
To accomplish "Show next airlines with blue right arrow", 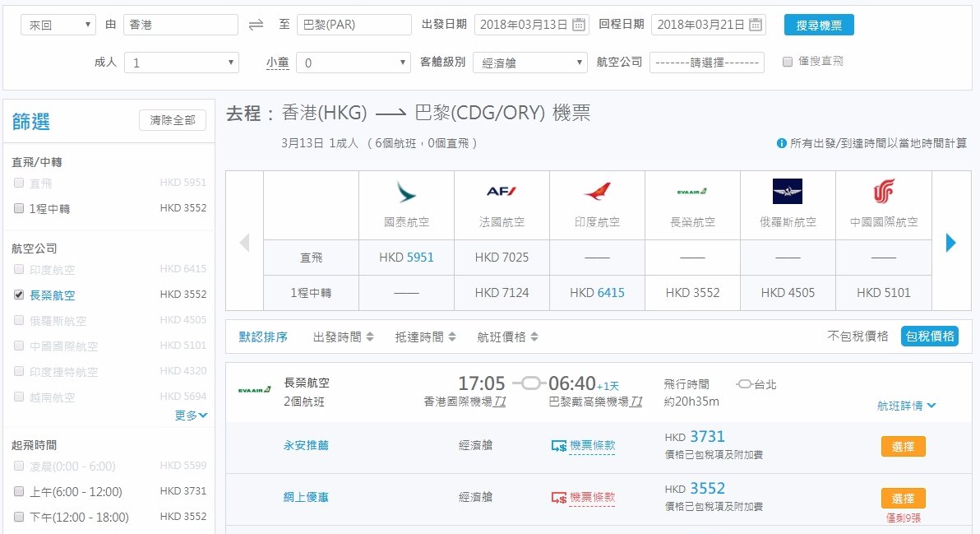I will (x=950, y=243).
